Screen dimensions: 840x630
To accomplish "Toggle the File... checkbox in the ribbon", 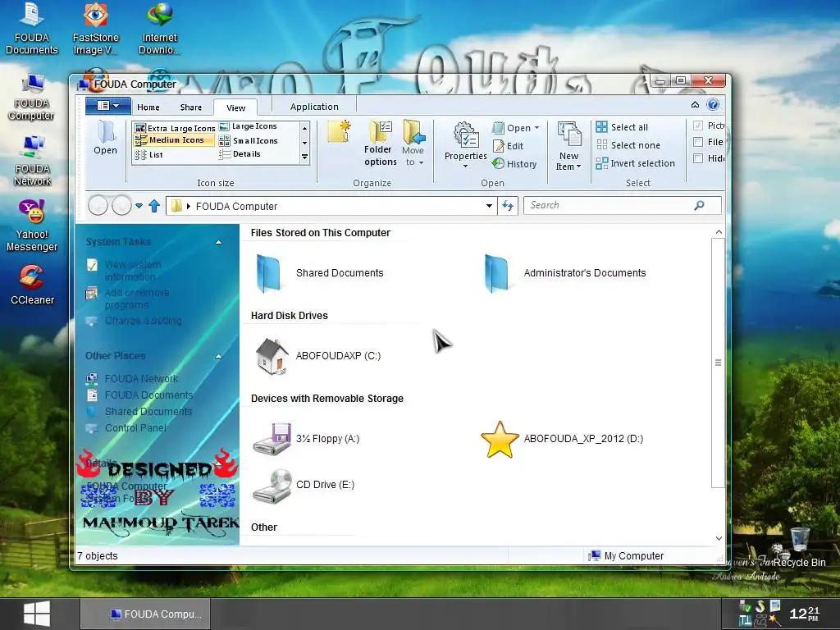I will coord(698,142).
